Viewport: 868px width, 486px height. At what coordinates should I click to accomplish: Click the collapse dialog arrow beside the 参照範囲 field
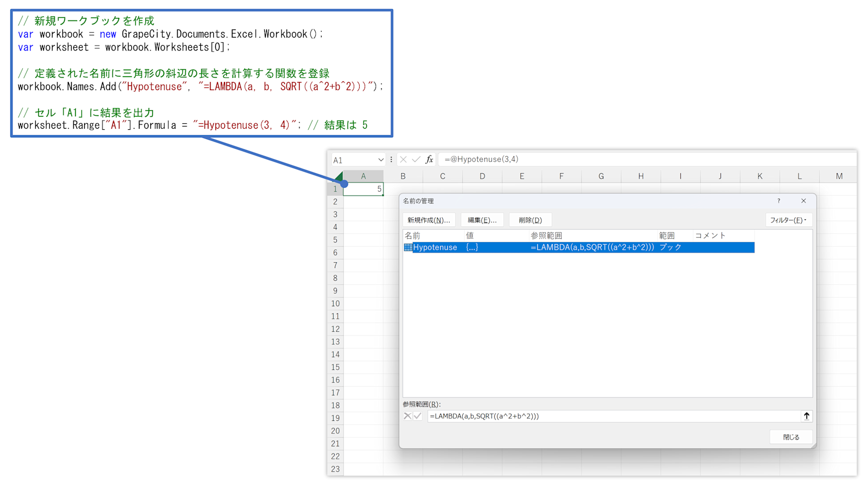pyautogui.click(x=807, y=416)
